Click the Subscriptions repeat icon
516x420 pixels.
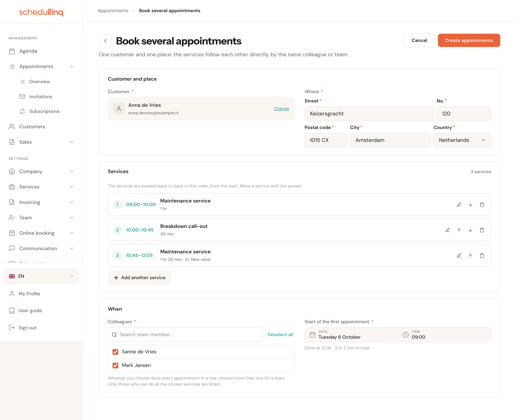click(x=22, y=111)
